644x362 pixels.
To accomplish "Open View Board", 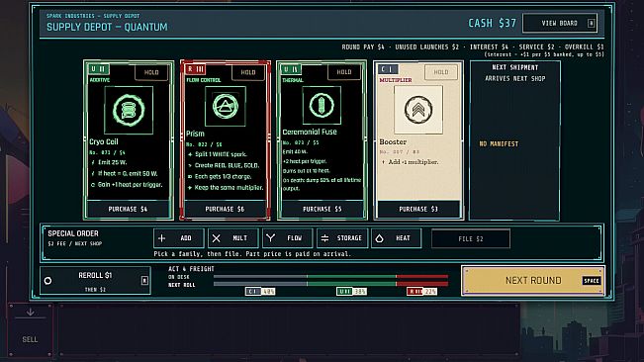I will pos(560,24).
